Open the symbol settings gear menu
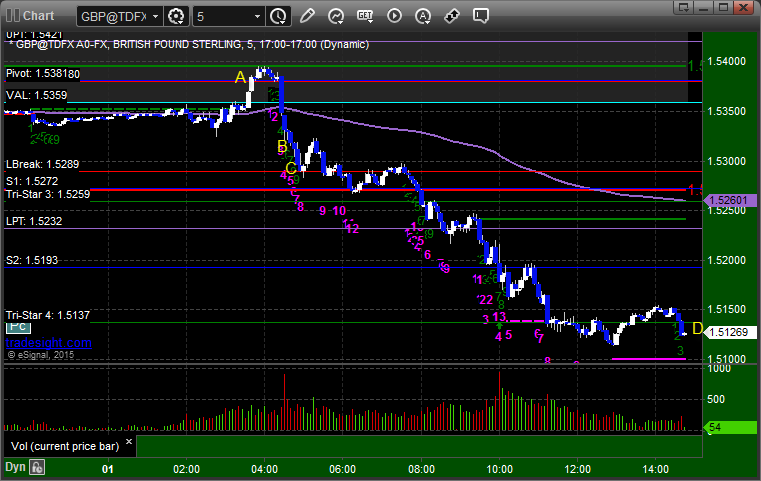Image resolution: width=761 pixels, height=481 pixels. [x=176, y=17]
